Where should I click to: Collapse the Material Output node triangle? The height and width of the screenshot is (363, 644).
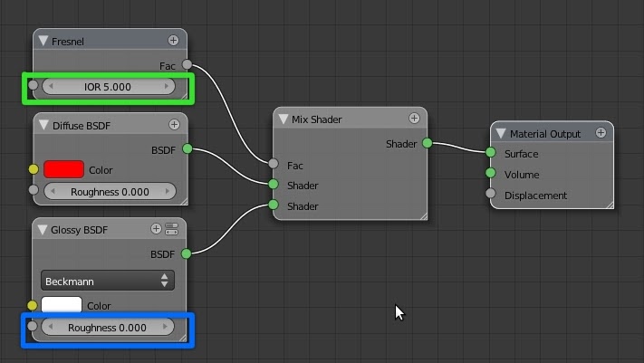point(501,133)
